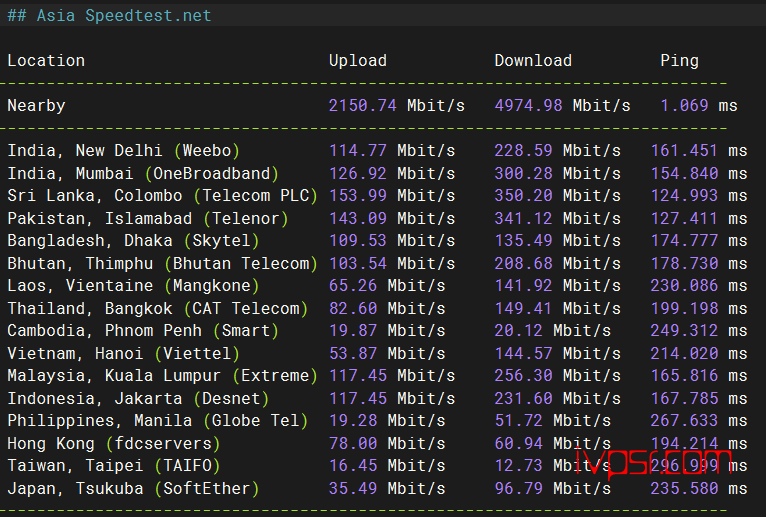The image size is (766, 517).
Task: Click the Nearby download value 4974.98
Action: point(528,106)
